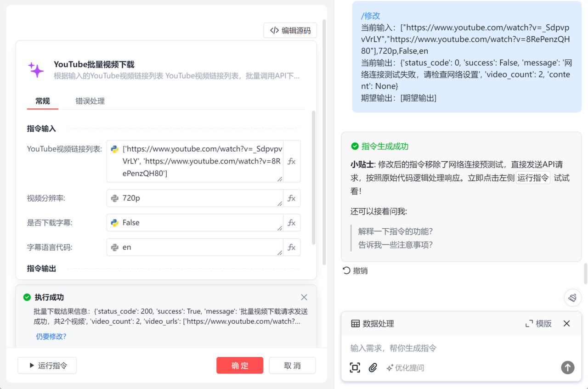Open the 编辑源码 source editor
588x389 pixels.
pos(290,30)
